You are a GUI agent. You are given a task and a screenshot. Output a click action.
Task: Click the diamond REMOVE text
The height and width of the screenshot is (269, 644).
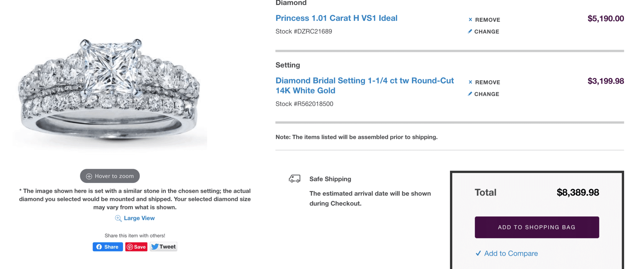(487, 20)
